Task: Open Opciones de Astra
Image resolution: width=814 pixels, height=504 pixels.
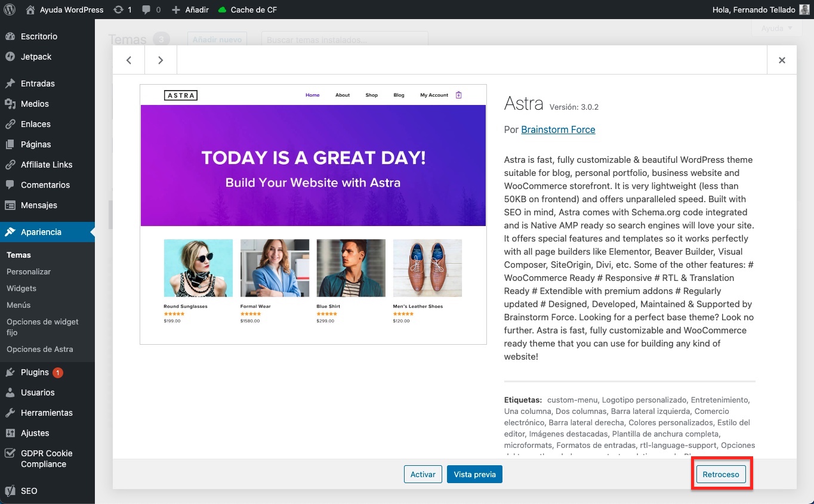Action: 40,349
